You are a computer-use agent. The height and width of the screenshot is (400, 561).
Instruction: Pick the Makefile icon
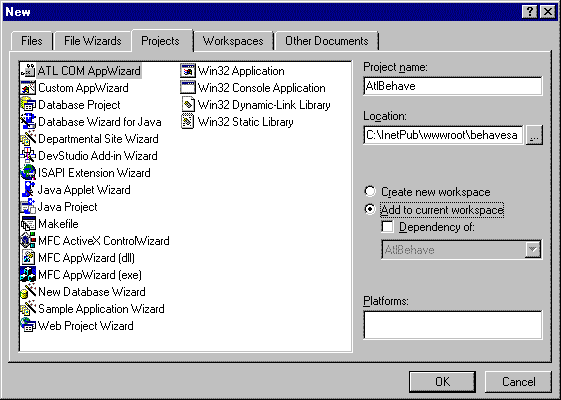click(x=28, y=224)
